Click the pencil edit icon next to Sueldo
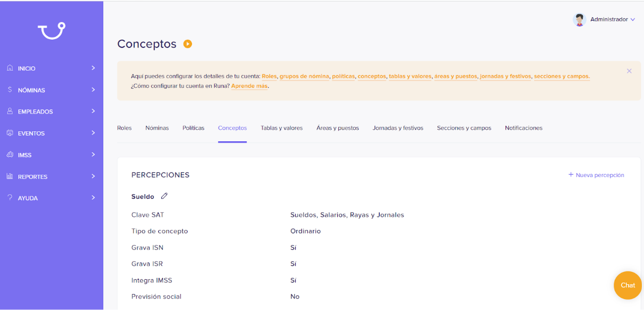Image resolution: width=644 pixels, height=310 pixels. pos(164,196)
